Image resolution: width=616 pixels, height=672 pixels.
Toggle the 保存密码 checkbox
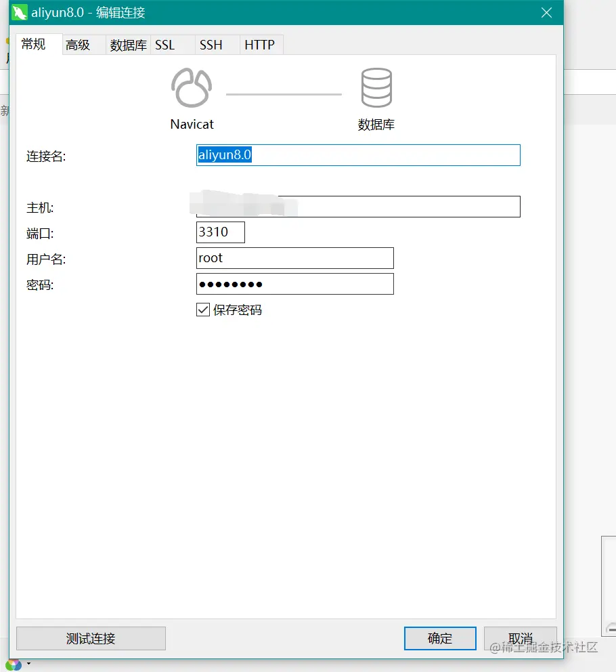coord(203,310)
